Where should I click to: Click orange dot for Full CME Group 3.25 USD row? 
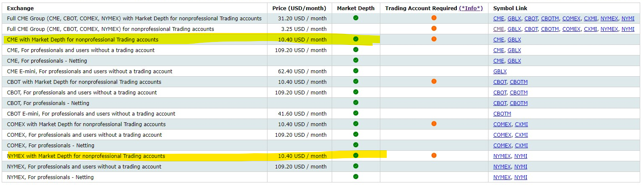(x=434, y=28)
